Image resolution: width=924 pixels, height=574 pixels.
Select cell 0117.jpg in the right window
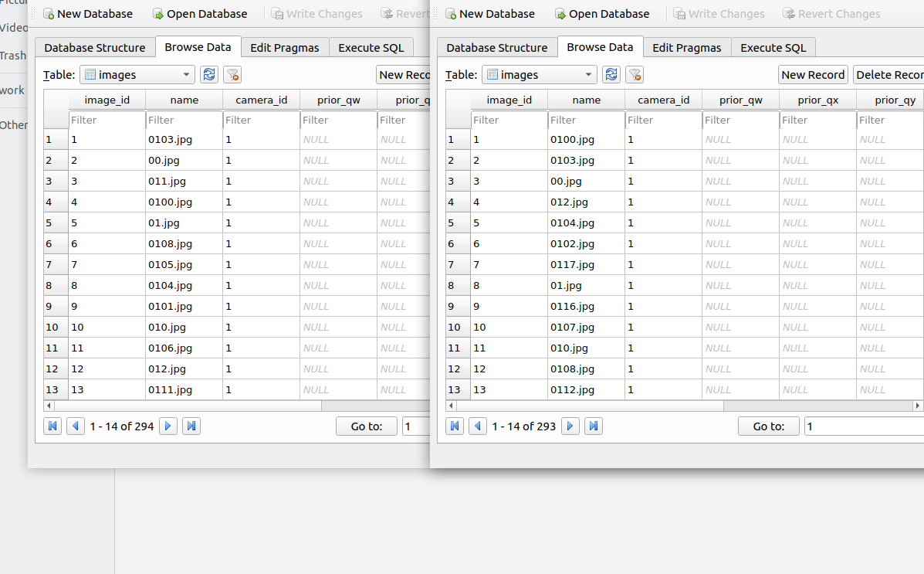587,265
